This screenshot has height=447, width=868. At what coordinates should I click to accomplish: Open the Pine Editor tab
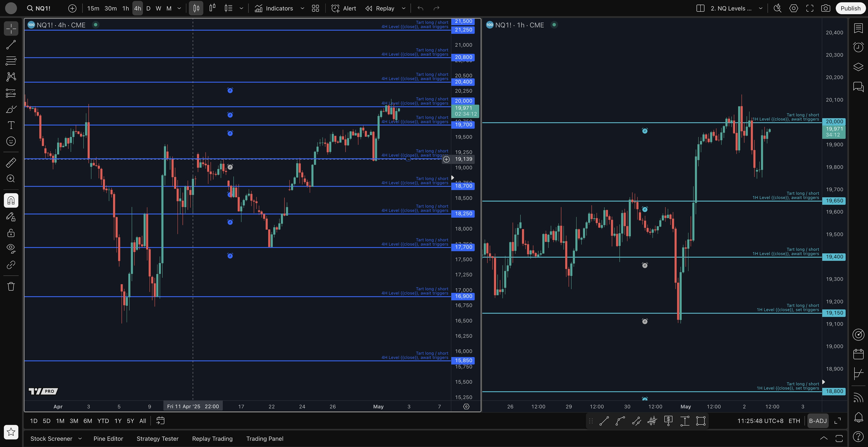[x=108, y=439]
